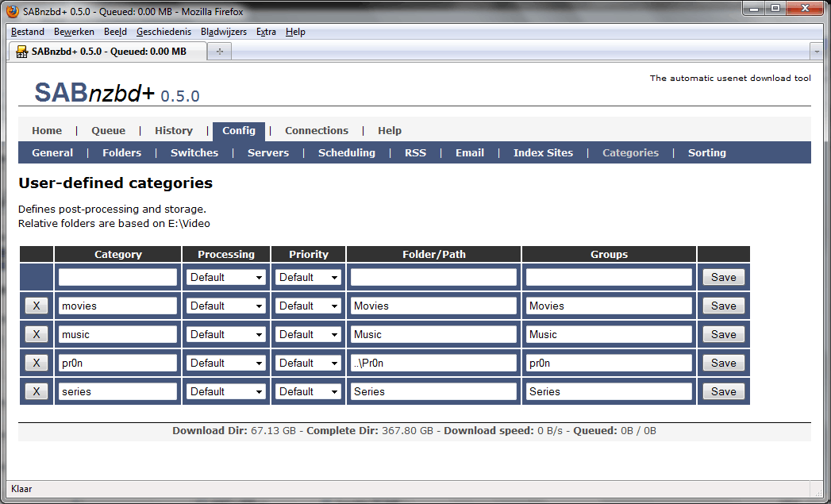
Task: Expand Priority dropdown for movies
Action: pyautogui.click(x=308, y=306)
